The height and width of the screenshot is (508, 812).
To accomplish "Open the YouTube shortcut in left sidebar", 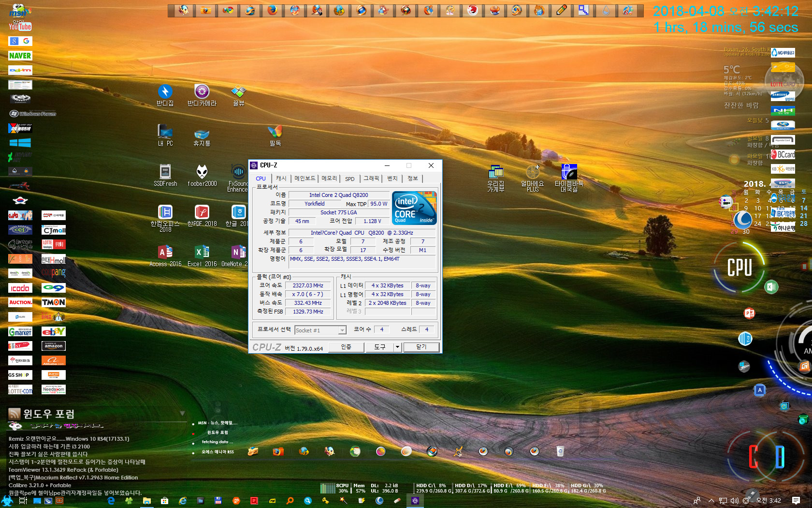I will [x=20, y=27].
